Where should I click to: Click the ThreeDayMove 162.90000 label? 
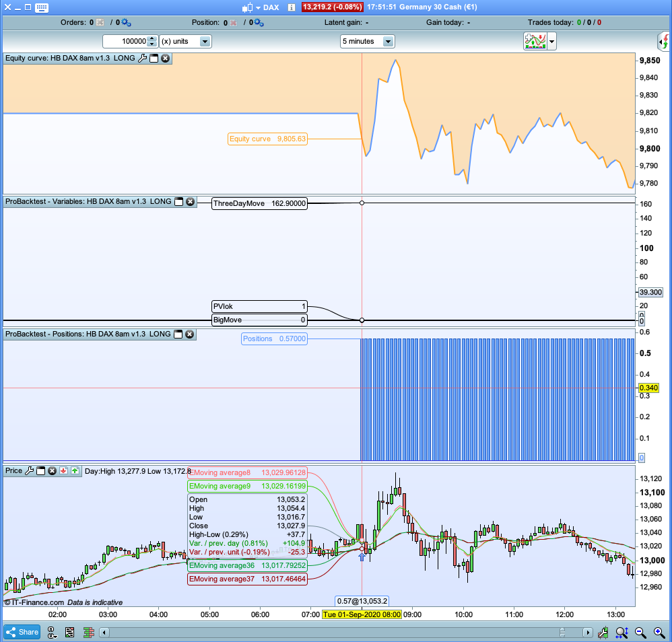click(259, 203)
